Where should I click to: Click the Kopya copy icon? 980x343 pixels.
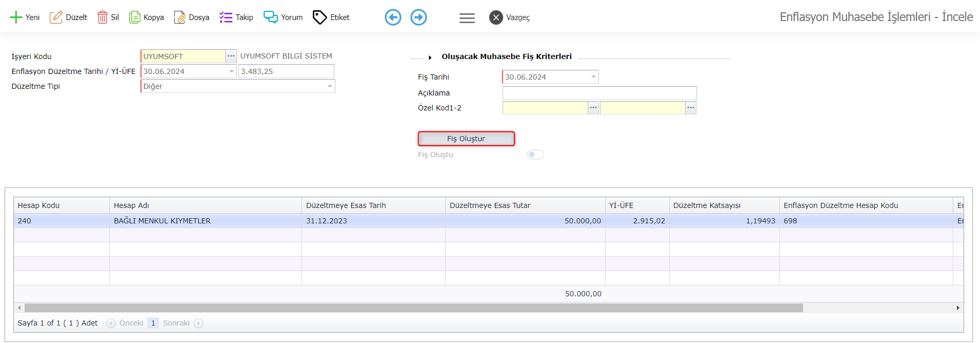pyautogui.click(x=134, y=17)
